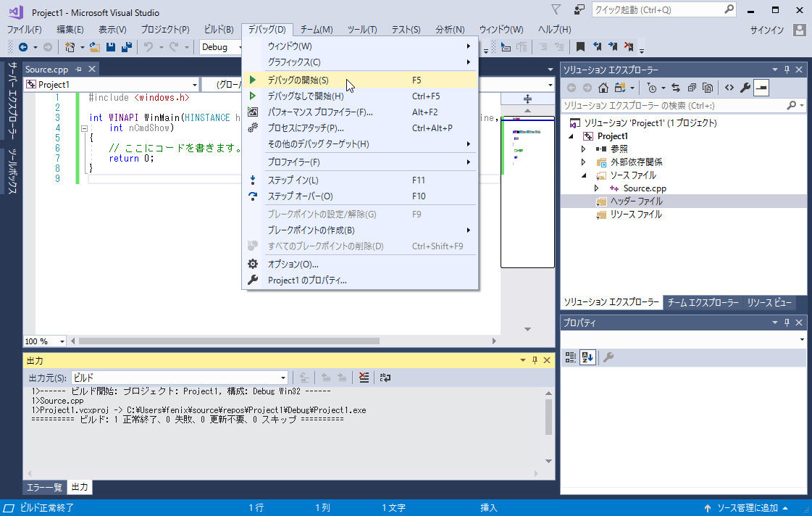Image resolution: width=812 pixels, height=516 pixels.
Task: Clear all bookmarks with the red X icon
Action: click(629, 47)
